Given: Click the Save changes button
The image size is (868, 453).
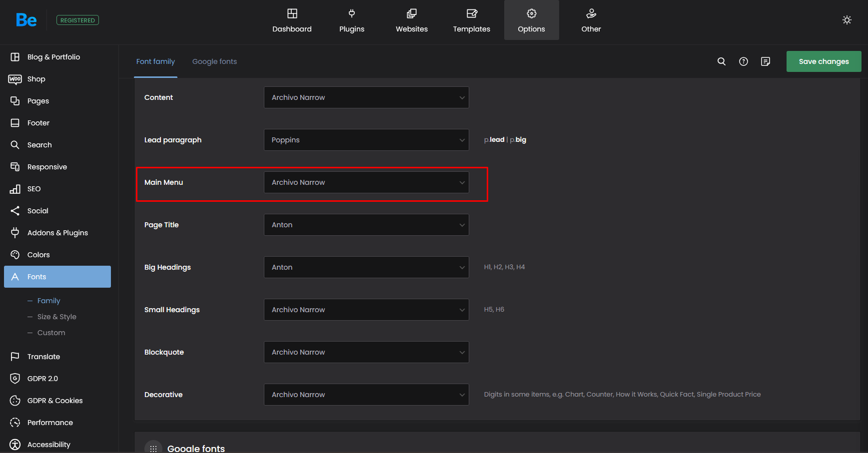Looking at the screenshot, I should pyautogui.click(x=824, y=61).
